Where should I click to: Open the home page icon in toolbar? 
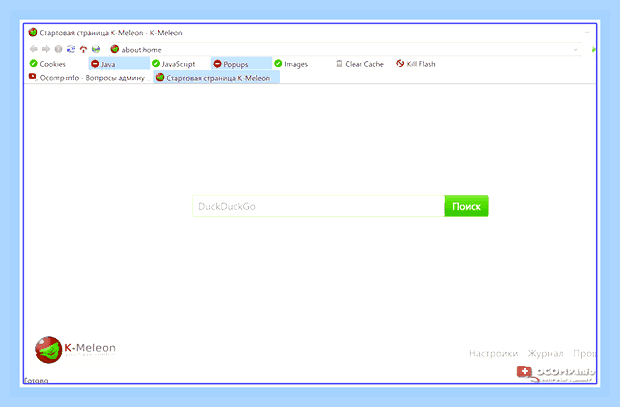click(83, 49)
